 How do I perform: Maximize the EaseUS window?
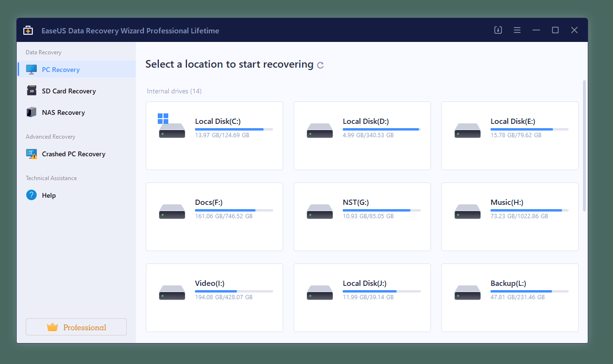[x=555, y=30]
